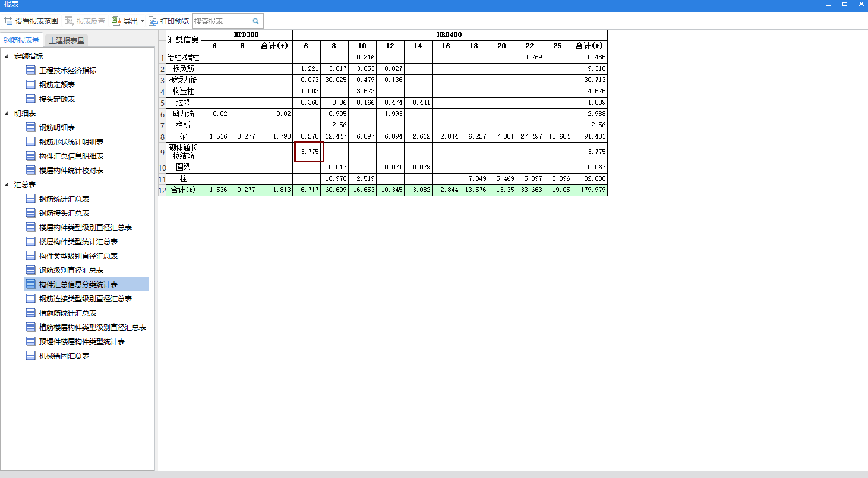868x478 pixels.
Task: Click the 报表反查 icon
Action: 69,21
